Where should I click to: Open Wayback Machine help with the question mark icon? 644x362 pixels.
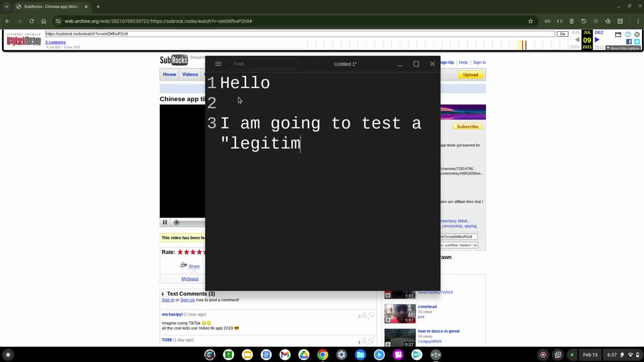(627, 34)
